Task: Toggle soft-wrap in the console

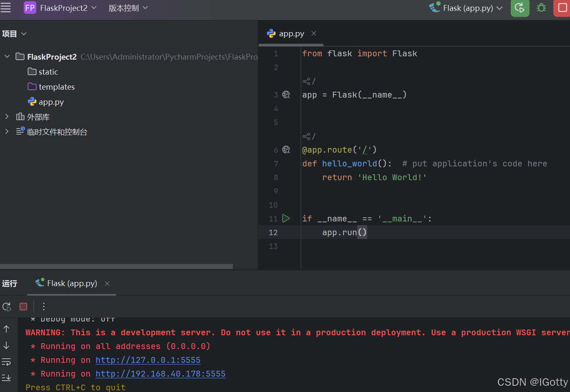Action: pyautogui.click(x=6, y=362)
